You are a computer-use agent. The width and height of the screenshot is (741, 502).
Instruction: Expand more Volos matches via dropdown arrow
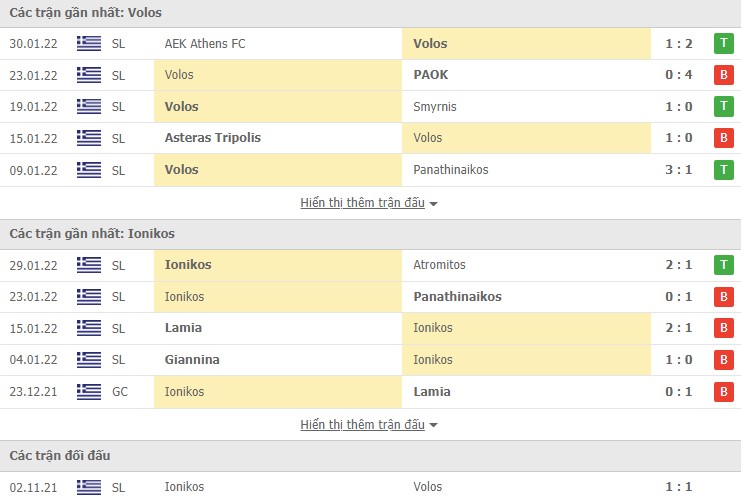tap(434, 203)
